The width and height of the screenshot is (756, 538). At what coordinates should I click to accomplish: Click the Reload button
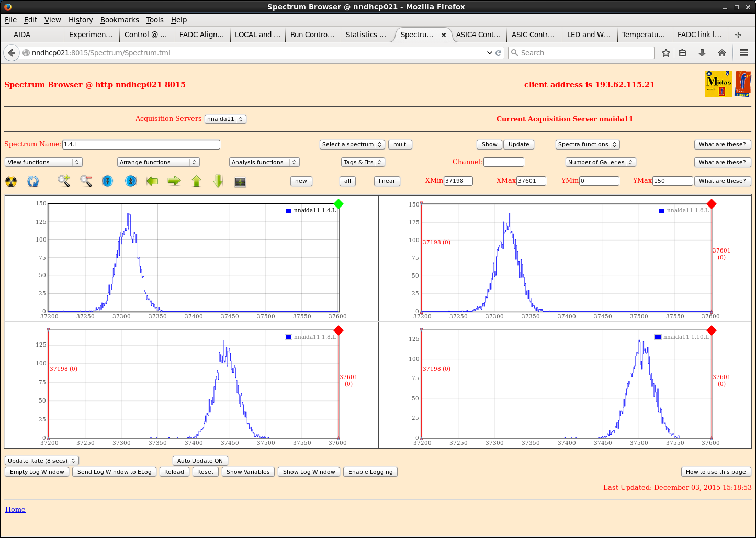click(174, 472)
